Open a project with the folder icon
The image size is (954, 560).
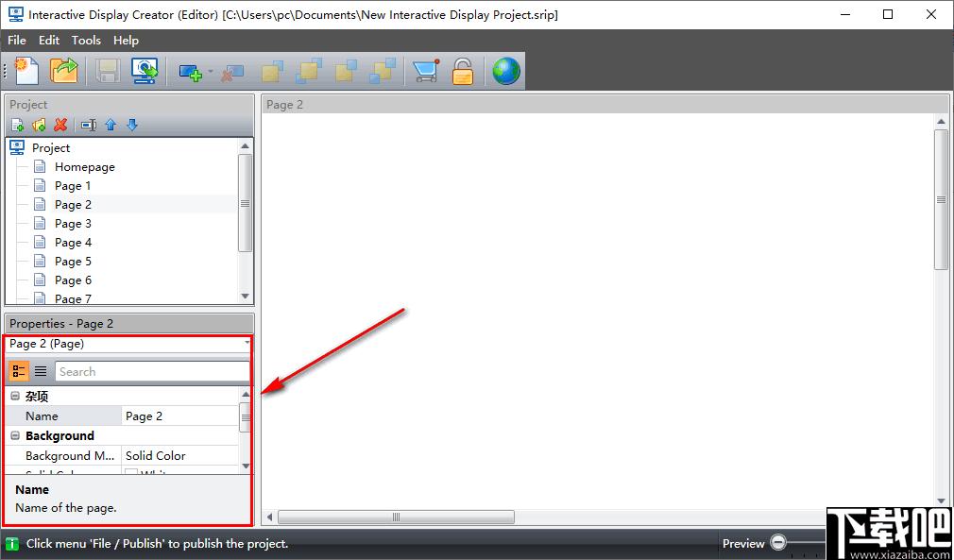(x=64, y=71)
